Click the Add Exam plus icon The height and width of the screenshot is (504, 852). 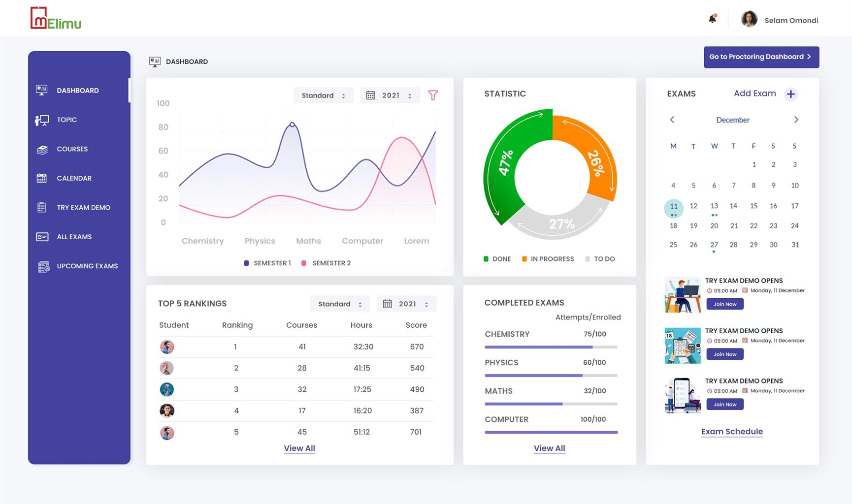790,94
